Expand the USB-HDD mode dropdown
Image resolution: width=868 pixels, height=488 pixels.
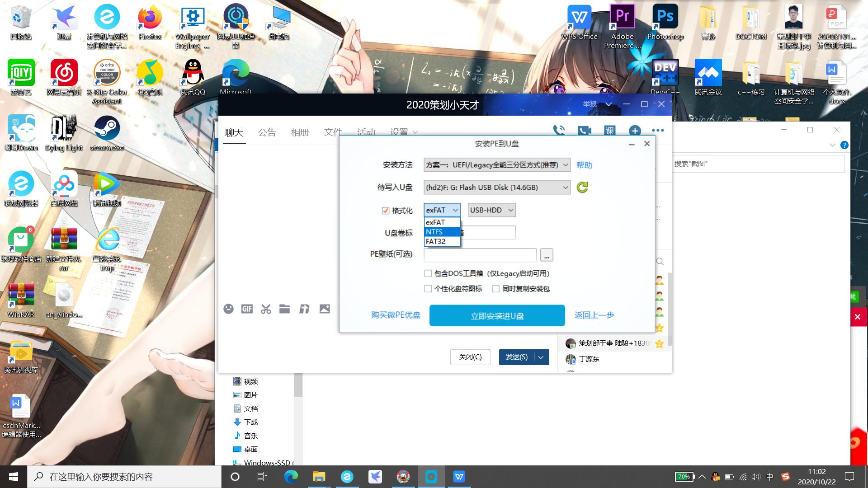click(491, 210)
